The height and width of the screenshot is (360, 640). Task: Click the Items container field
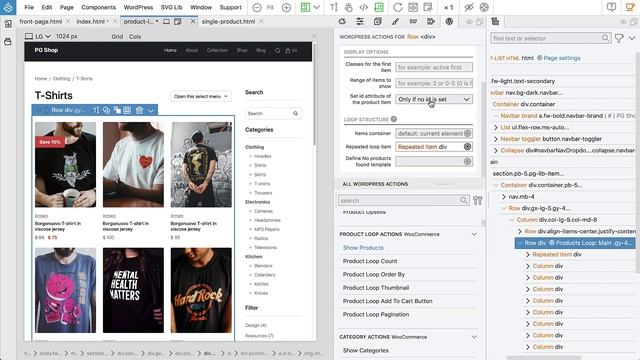coord(433,133)
